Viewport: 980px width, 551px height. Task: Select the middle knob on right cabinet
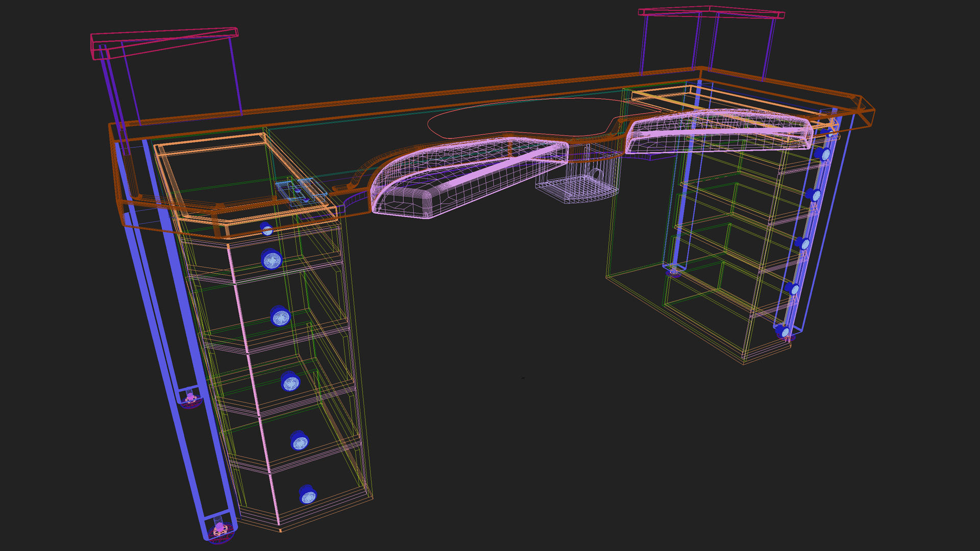803,243
